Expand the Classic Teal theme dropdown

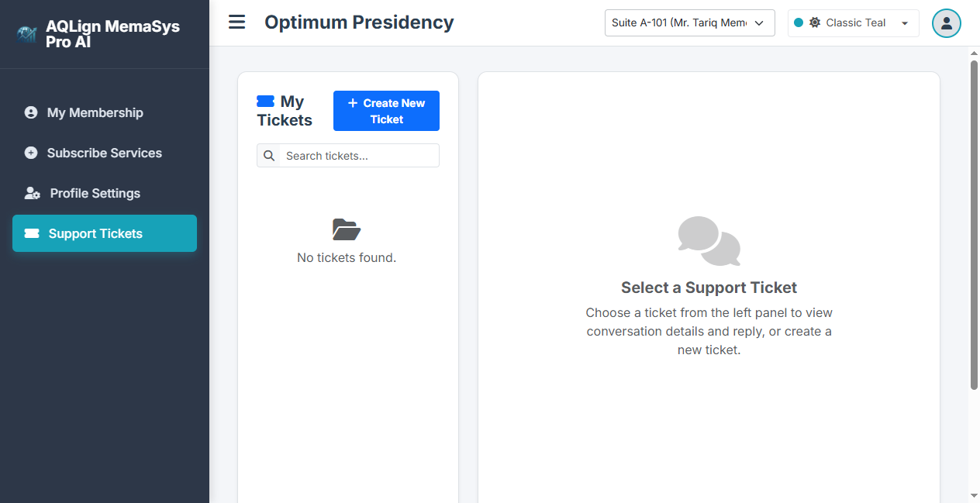[854, 22]
